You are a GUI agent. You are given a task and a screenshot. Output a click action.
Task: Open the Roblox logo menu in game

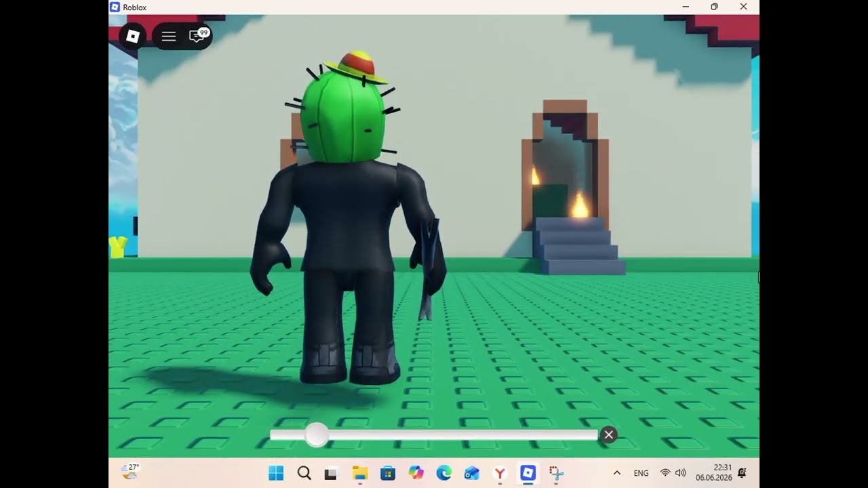(x=133, y=37)
